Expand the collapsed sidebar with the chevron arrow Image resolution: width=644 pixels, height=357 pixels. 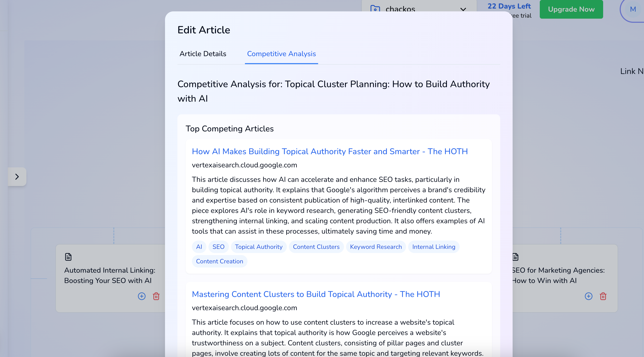[17, 177]
